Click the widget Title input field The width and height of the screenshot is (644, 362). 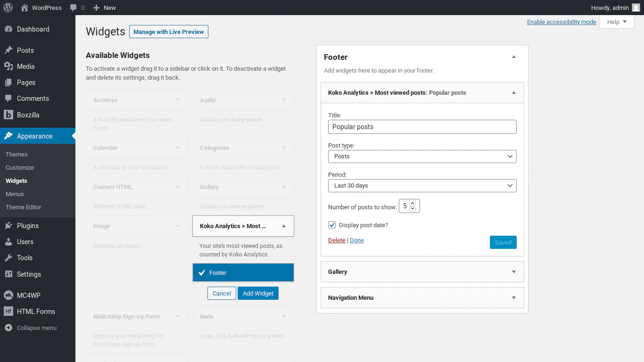coord(422,127)
